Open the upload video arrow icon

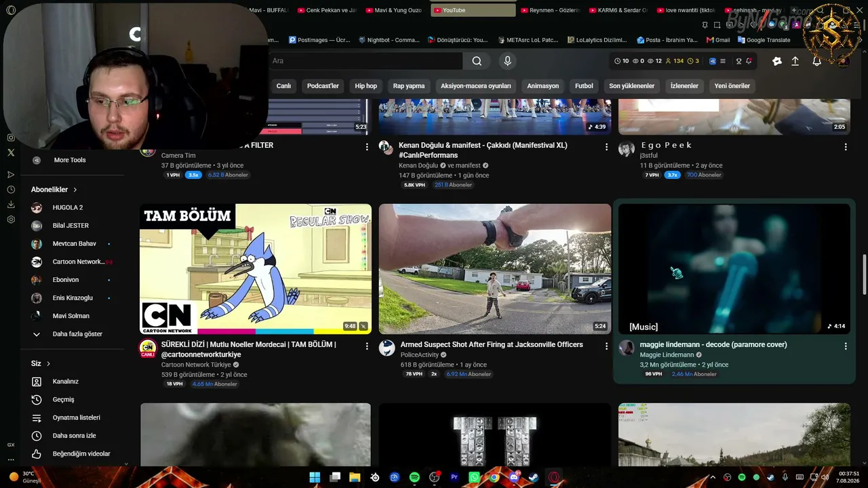tap(795, 61)
